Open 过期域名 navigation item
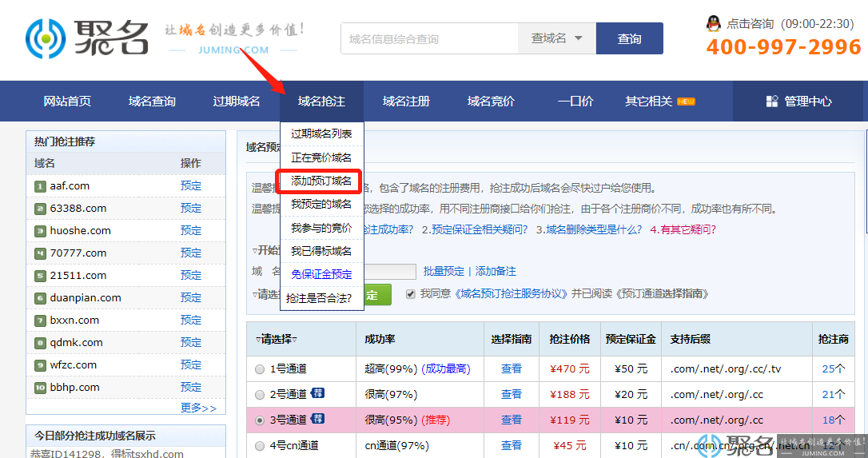Image resolution: width=868 pixels, height=458 pixels. [237, 102]
